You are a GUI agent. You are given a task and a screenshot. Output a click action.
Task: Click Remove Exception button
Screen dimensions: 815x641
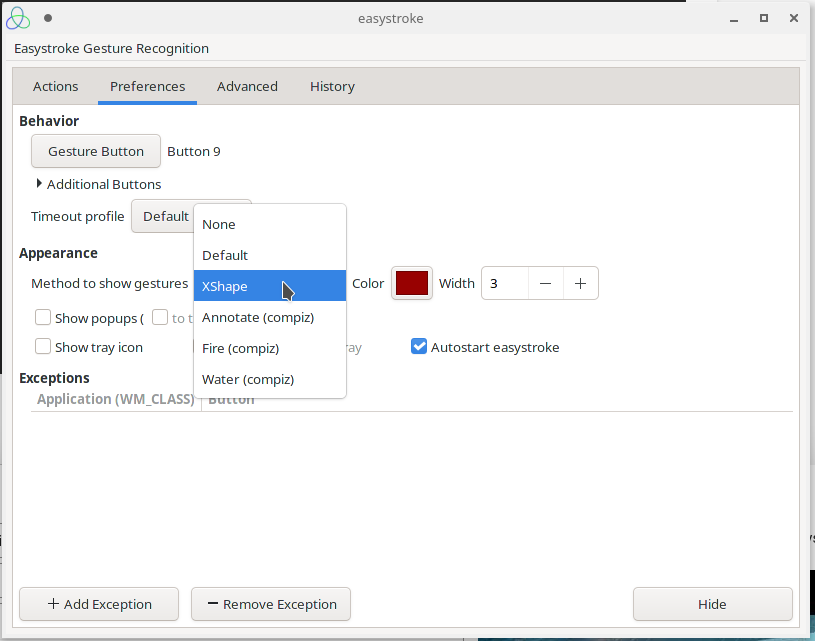[x=271, y=604]
